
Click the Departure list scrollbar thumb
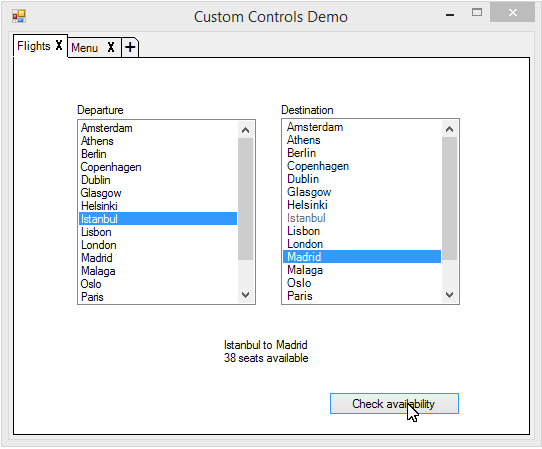point(245,199)
